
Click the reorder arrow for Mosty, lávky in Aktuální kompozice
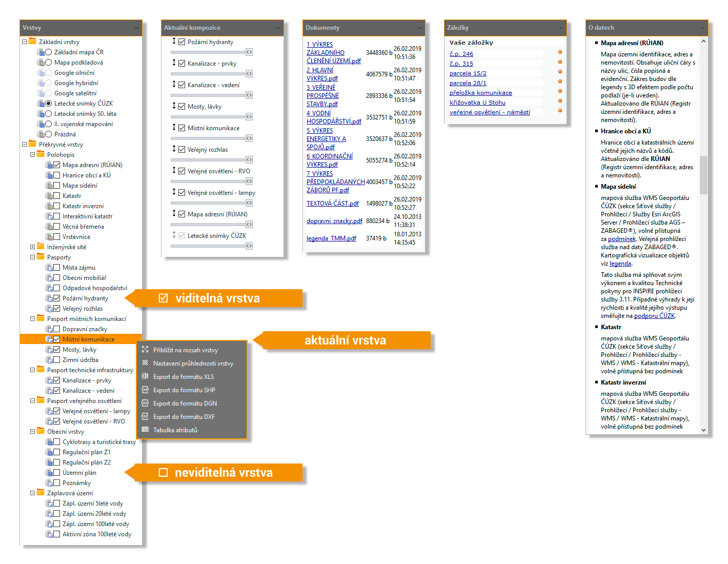174,106
